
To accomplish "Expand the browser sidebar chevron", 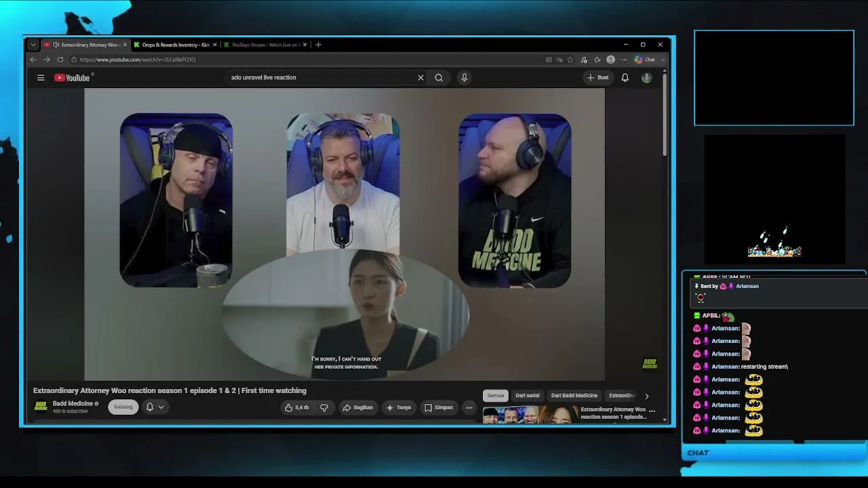I will [x=663, y=60].
